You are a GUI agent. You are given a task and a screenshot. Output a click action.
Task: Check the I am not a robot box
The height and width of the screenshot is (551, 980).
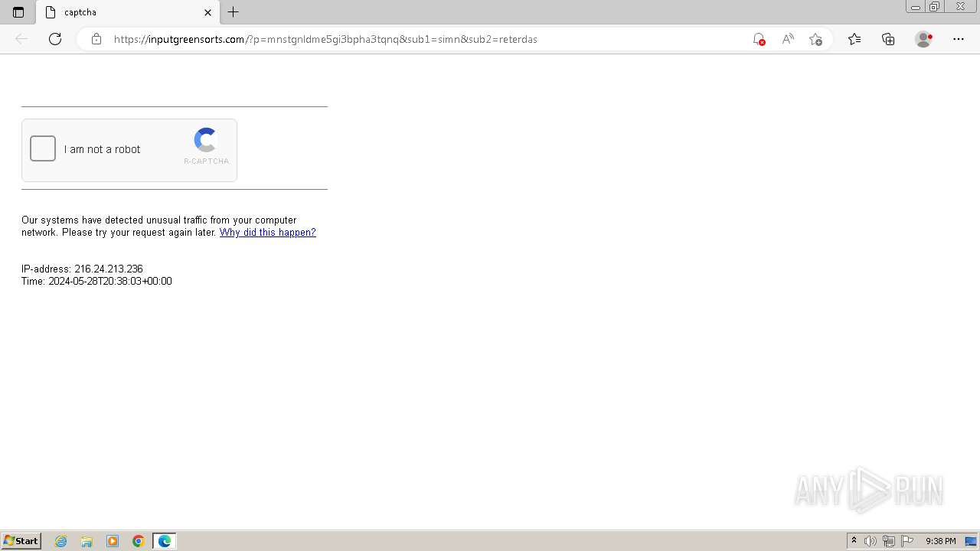coord(43,148)
